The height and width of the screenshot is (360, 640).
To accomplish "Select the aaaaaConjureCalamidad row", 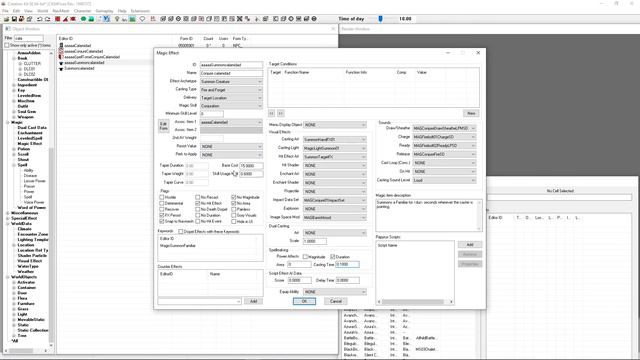I will 84,51.
